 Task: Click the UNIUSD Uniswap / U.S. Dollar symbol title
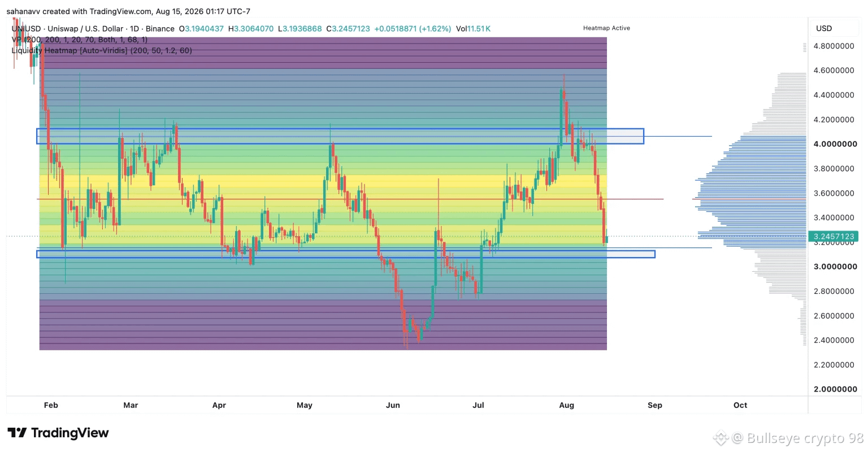(93, 29)
